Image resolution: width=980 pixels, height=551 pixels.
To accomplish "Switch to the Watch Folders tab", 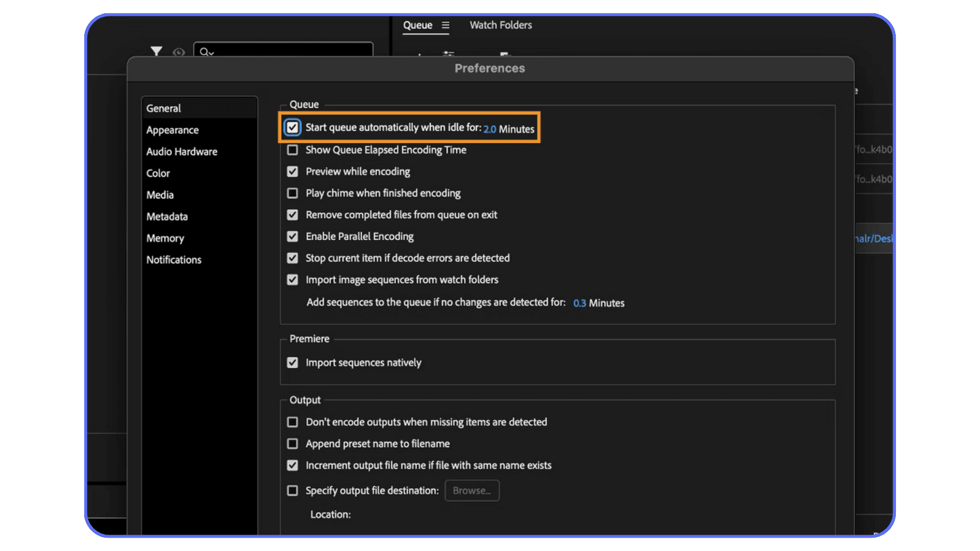I will pyautogui.click(x=500, y=25).
